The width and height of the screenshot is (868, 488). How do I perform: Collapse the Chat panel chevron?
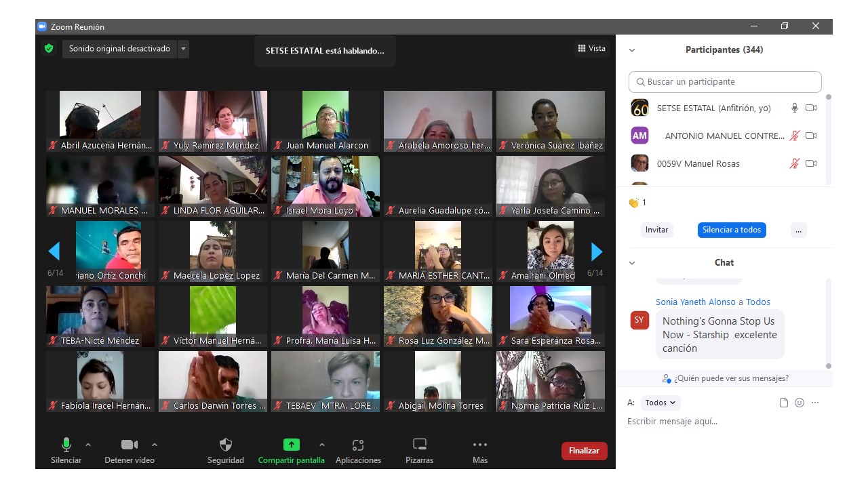coord(632,263)
